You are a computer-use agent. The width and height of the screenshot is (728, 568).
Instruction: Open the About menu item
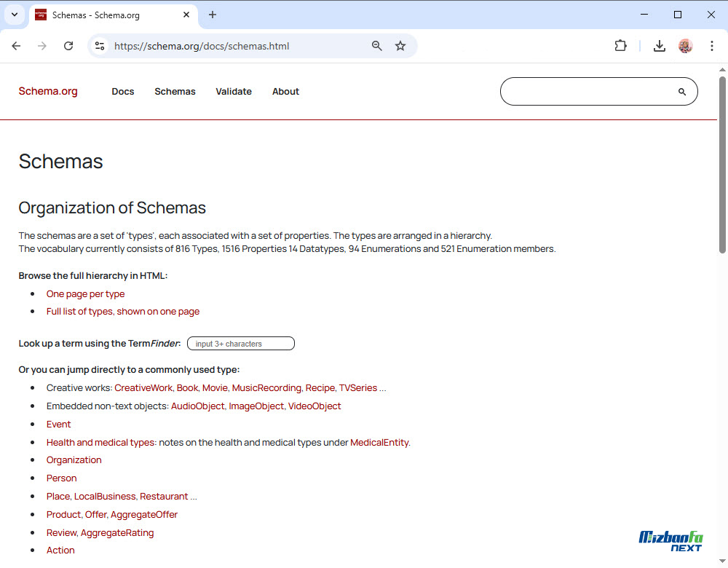285,92
